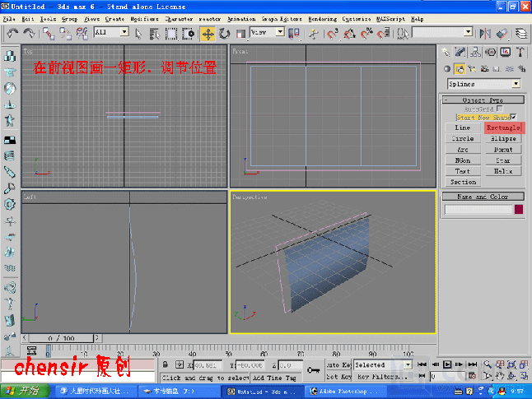Click Bind to Space Warp icon
Screen dimensions: 532x399
82,34
